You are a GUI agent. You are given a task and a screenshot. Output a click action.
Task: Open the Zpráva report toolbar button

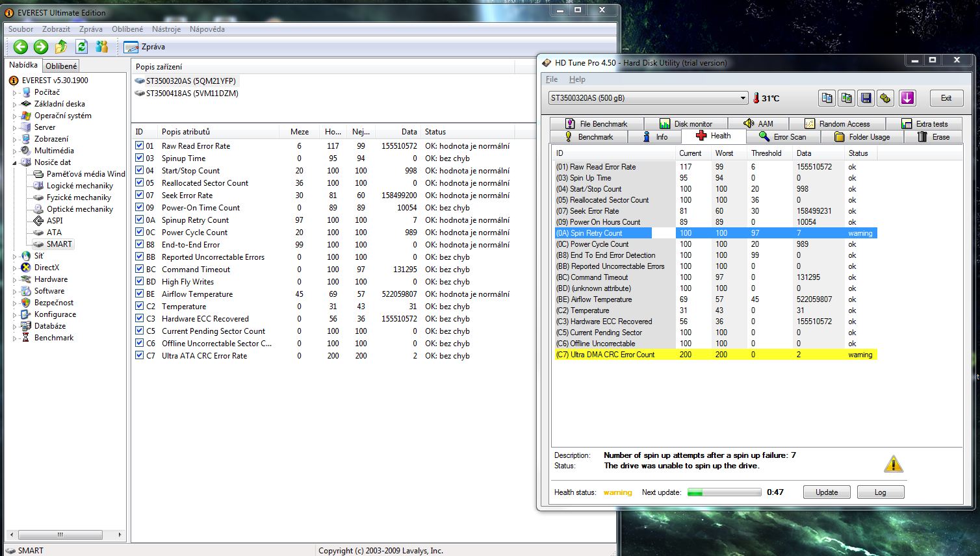click(144, 47)
